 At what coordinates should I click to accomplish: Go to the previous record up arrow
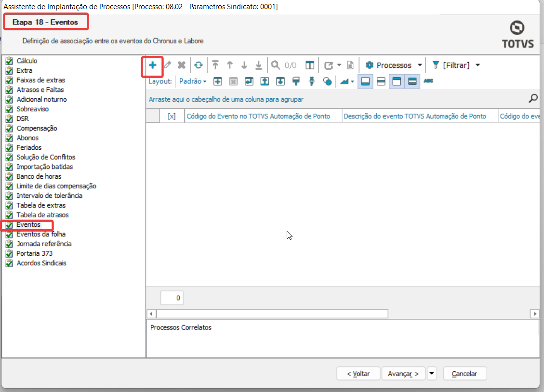[230, 65]
